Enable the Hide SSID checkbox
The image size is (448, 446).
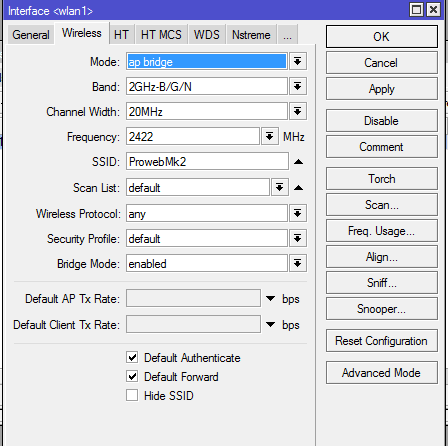click(x=132, y=396)
